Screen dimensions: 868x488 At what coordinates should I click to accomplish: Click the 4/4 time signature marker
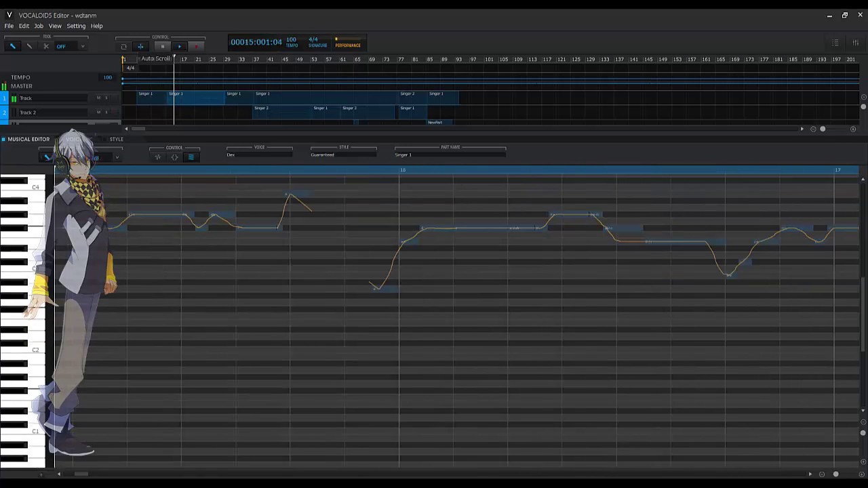pos(130,68)
